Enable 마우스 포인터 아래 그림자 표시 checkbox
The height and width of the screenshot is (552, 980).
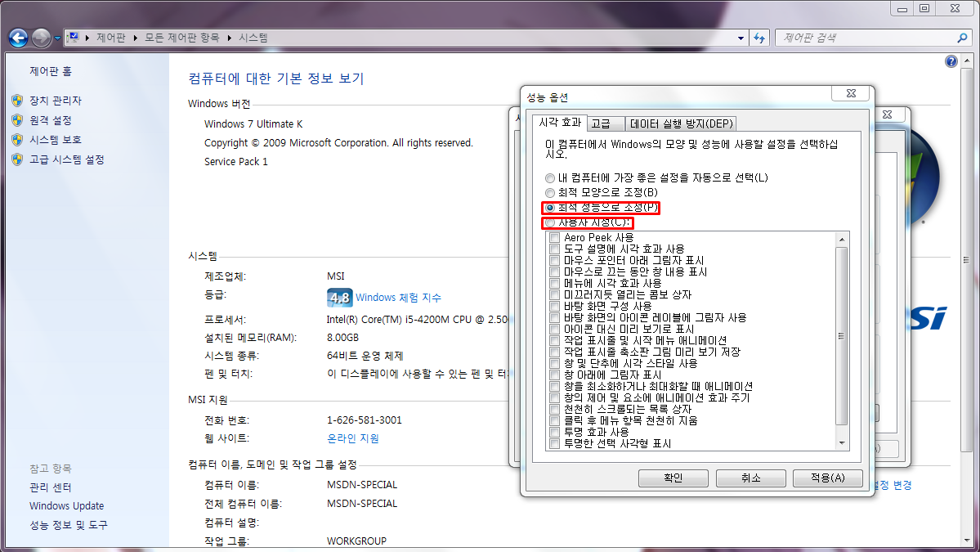point(554,260)
